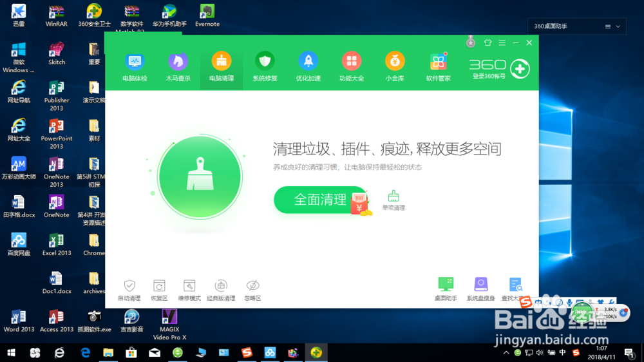Open 功能大全 grid icon

(352, 67)
